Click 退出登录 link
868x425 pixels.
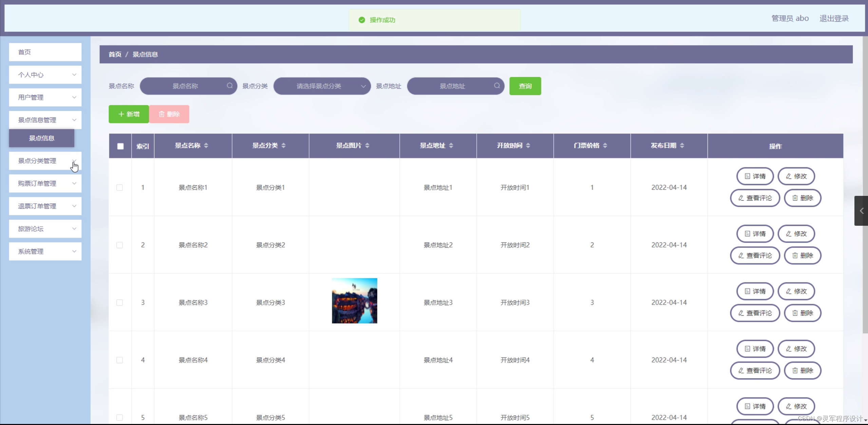(834, 18)
